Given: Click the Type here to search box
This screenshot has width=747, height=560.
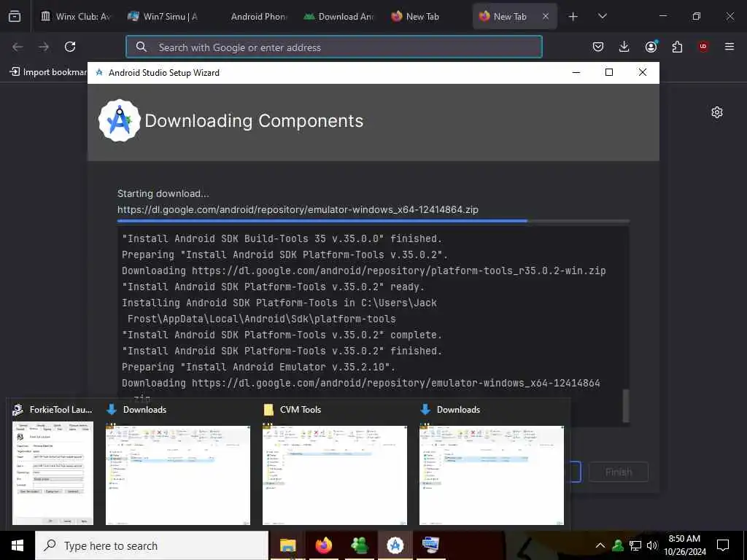Looking at the screenshot, I should (152, 545).
